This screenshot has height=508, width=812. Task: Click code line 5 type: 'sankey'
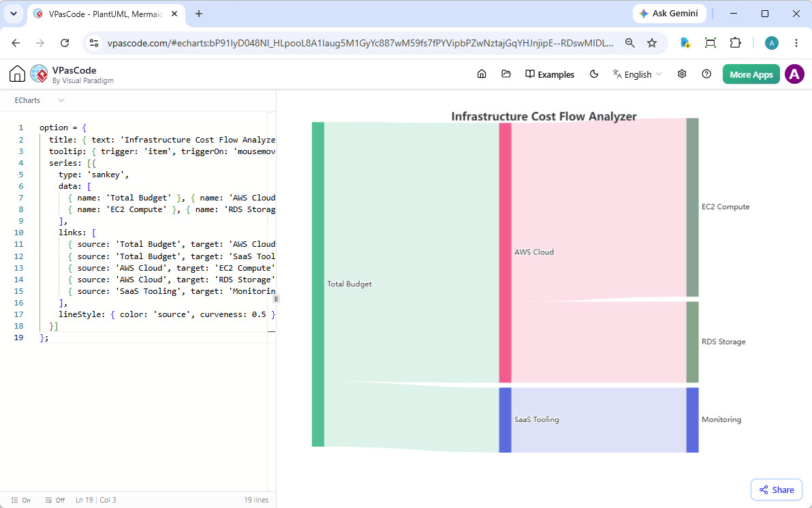94,175
